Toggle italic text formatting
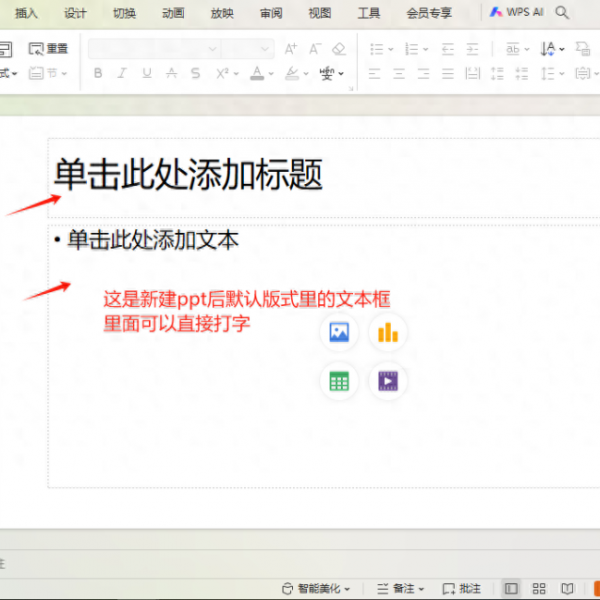600x600 pixels. [122, 73]
